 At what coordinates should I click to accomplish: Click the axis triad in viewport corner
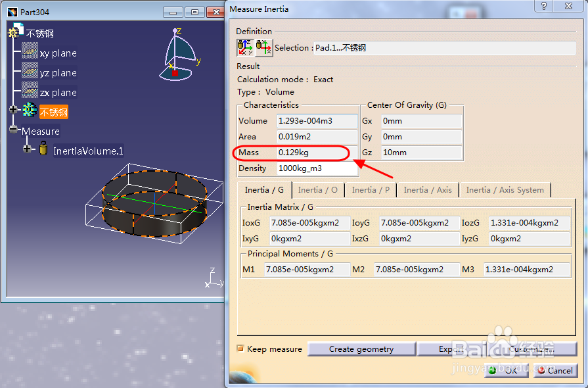pos(214,278)
